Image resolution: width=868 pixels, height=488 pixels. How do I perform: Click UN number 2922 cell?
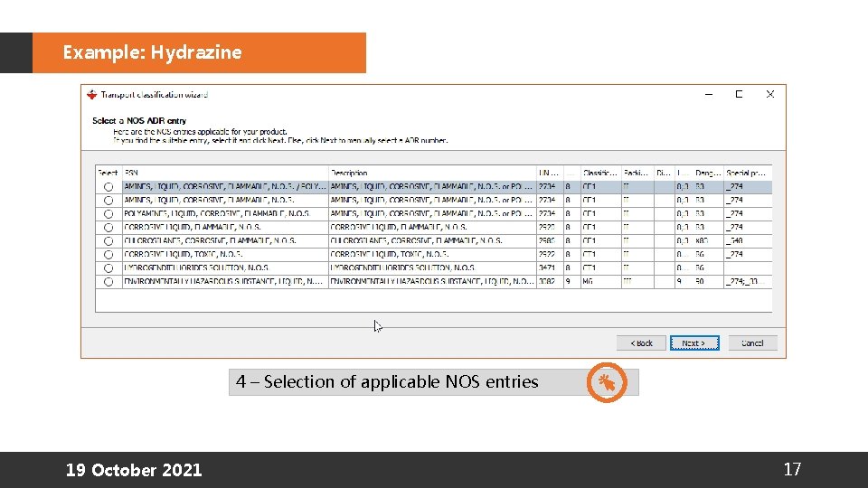(x=550, y=254)
